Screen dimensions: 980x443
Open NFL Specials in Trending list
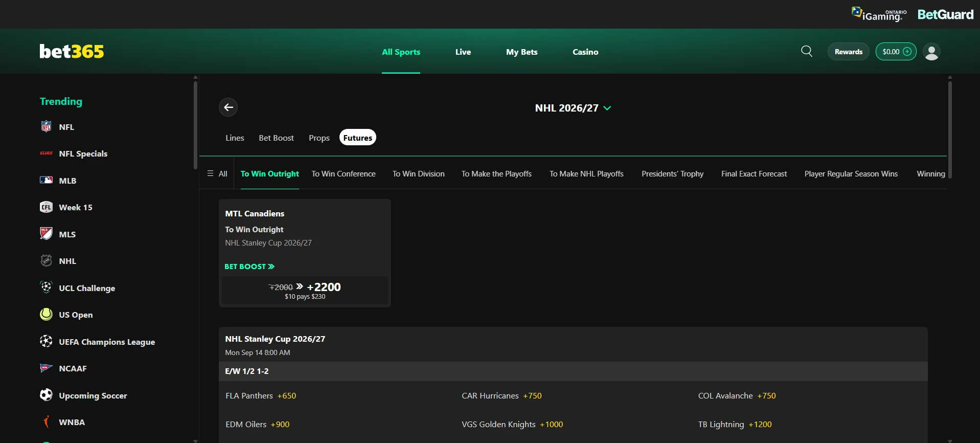pos(83,153)
